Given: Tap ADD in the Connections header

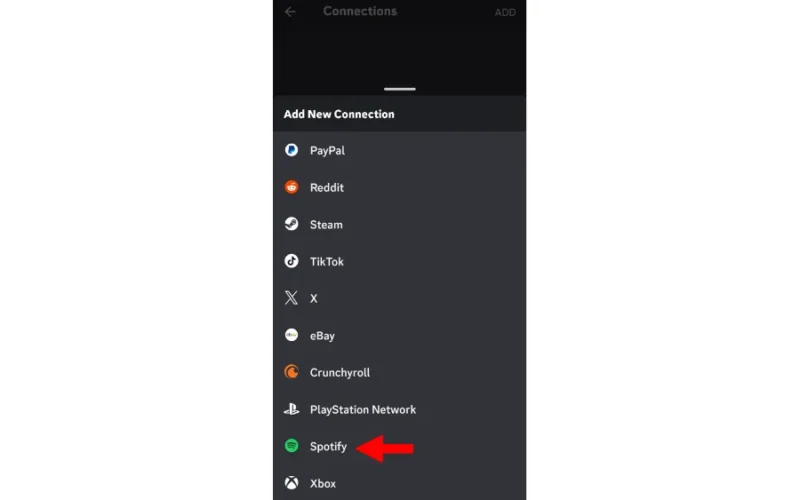Looking at the screenshot, I should [505, 12].
